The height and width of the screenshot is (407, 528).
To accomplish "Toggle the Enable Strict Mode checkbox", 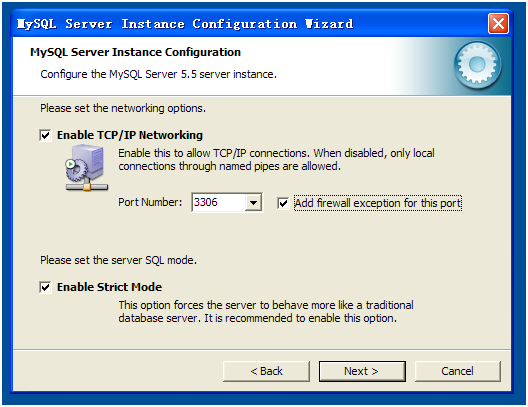I will coord(45,287).
